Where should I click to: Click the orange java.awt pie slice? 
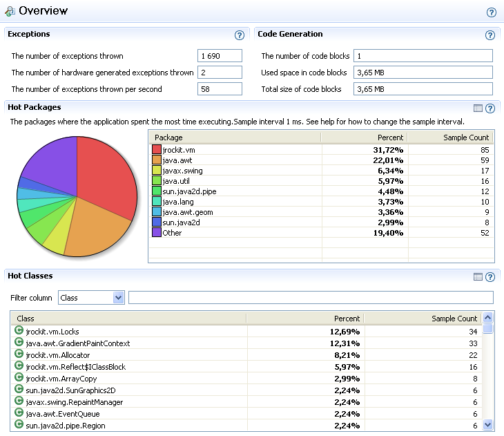point(97,227)
